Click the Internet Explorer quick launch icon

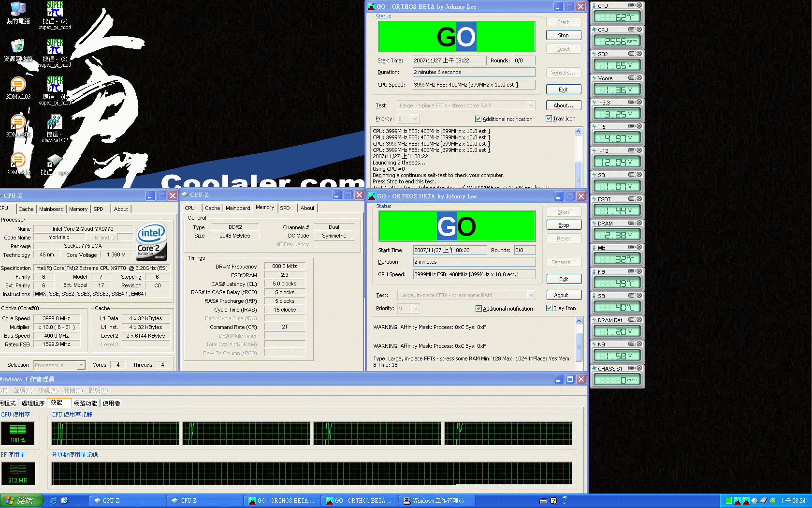point(53,501)
